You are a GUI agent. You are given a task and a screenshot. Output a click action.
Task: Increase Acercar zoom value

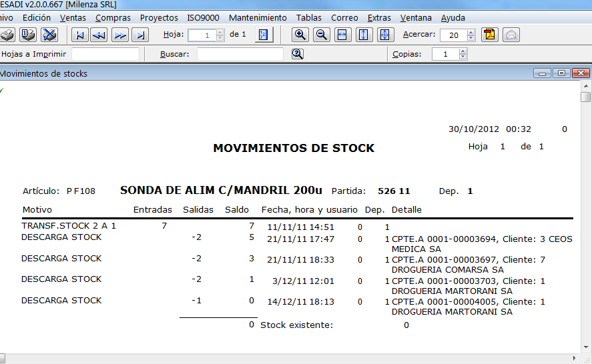(471, 32)
